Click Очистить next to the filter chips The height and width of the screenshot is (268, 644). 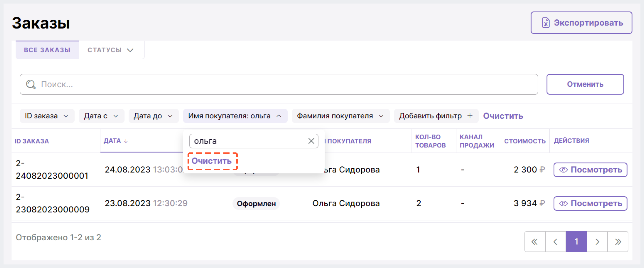503,116
